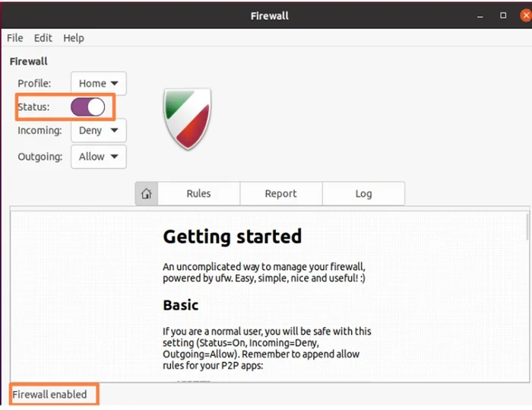The height and width of the screenshot is (410, 532).
Task: Click the Getting started scrollbar
Action: pyautogui.click(x=527, y=227)
